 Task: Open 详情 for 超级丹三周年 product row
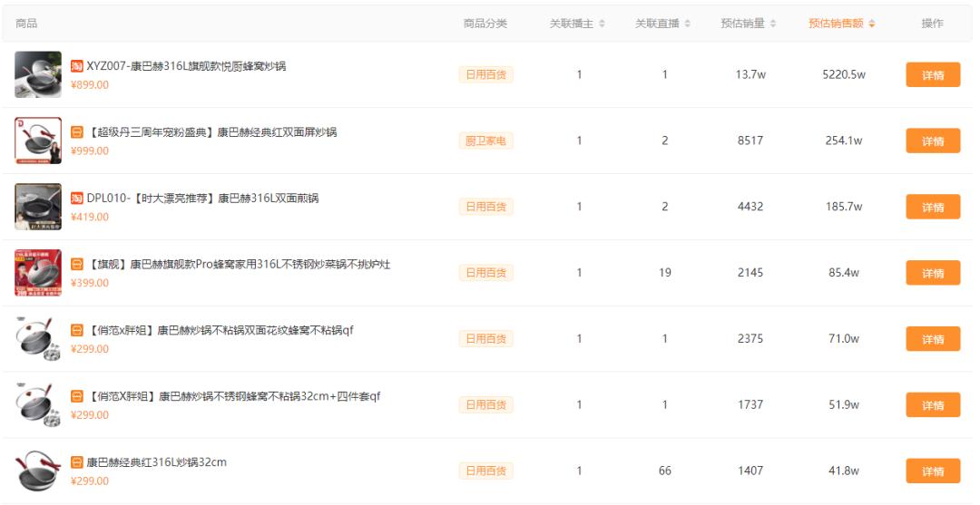click(933, 141)
